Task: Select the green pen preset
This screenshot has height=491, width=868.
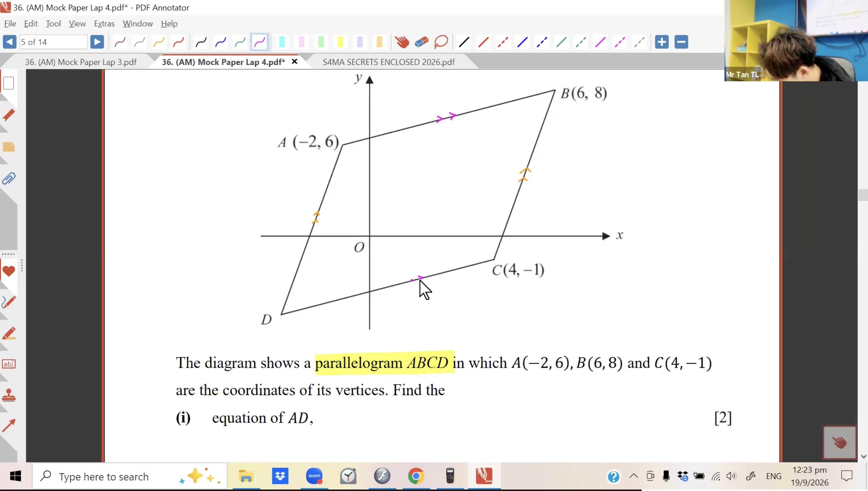Action: pos(240,42)
